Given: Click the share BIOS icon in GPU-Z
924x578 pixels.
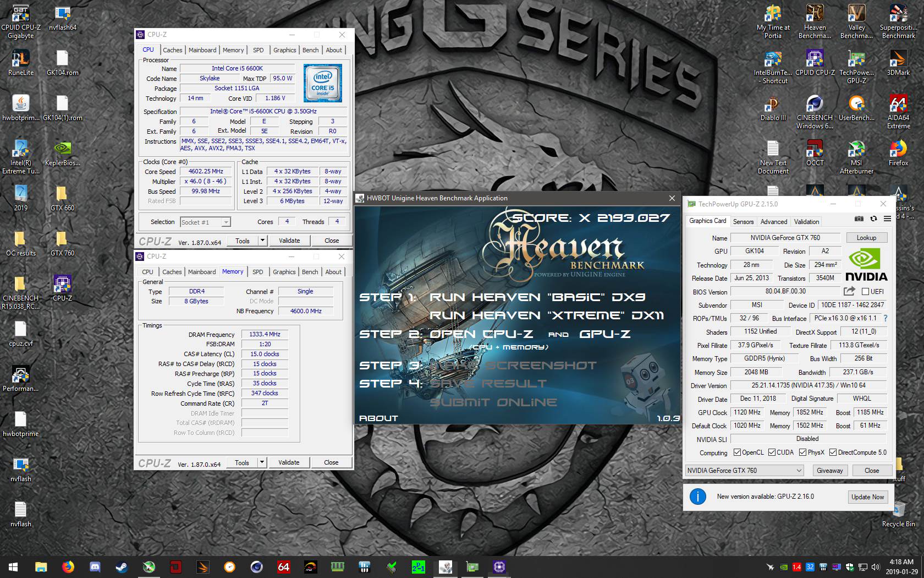Looking at the screenshot, I should pos(850,291).
